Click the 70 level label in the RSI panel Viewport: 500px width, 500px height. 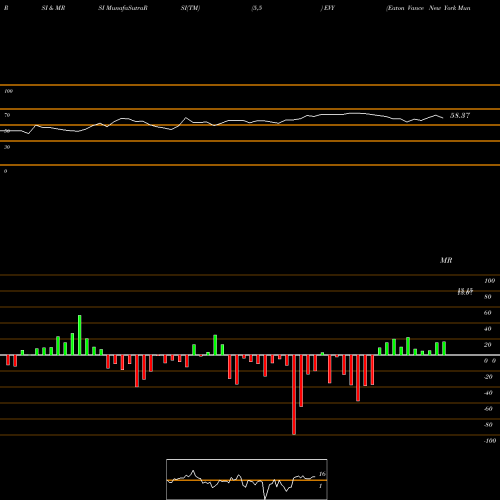coord(7,115)
